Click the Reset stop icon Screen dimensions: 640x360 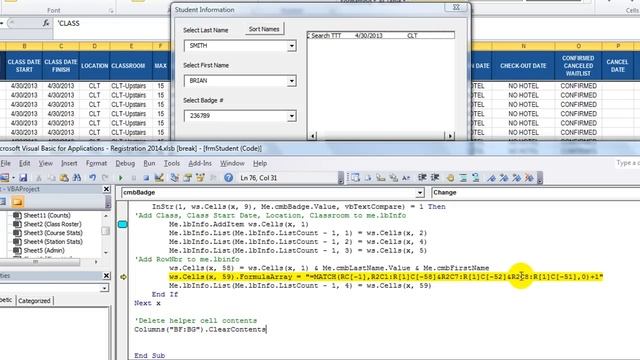point(146,178)
